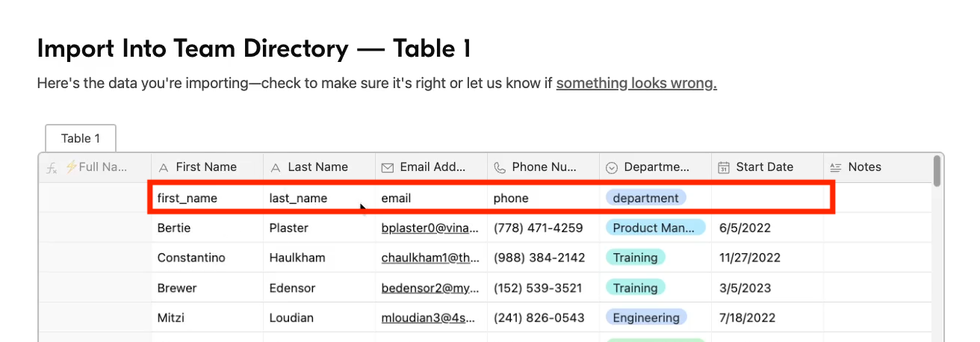Screen dimensions: 980x342
Task: Click the "email" cell in header row
Action: coord(431,198)
